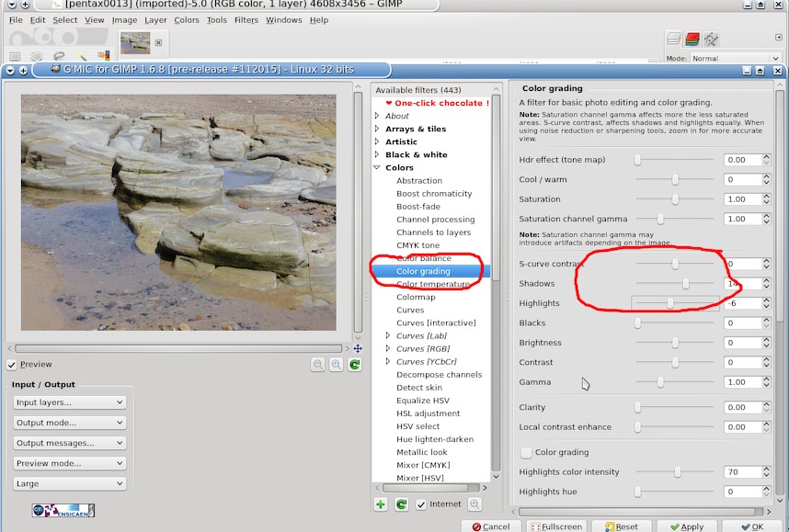The height and width of the screenshot is (532, 789).
Task: Click the preview navigation cross icon
Action: tap(358, 348)
